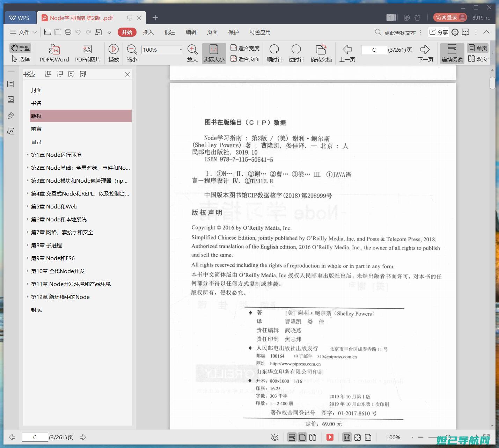Add a bookmark icon in 书签 panel

point(71,74)
